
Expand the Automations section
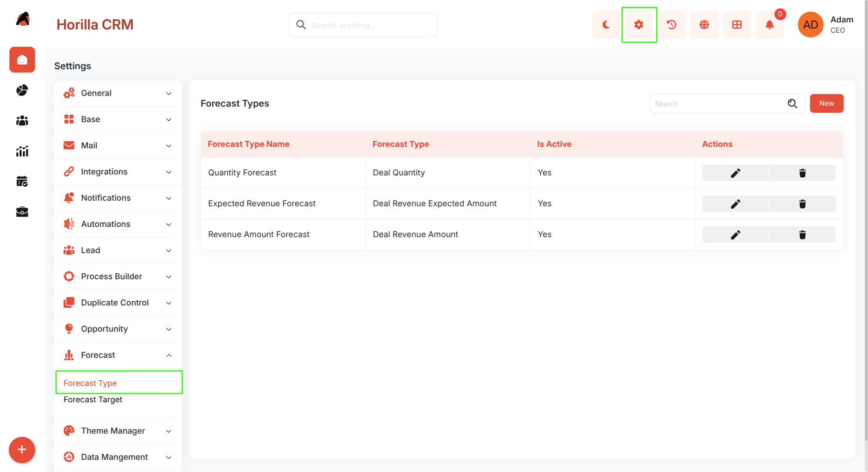118,224
